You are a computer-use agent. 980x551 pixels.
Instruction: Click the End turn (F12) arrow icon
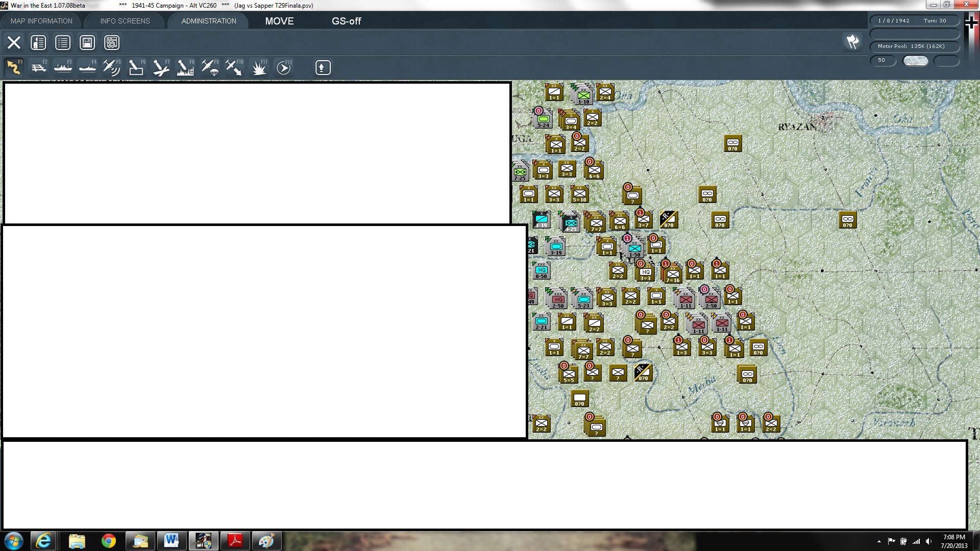(284, 67)
